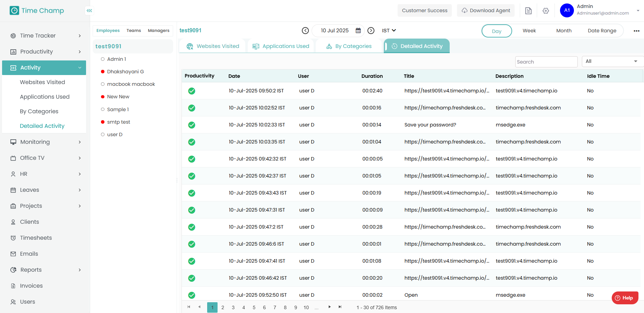This screenshot has width=644, height=313.
Task: Click the Search input field
Action: click(x=546, y=62)
